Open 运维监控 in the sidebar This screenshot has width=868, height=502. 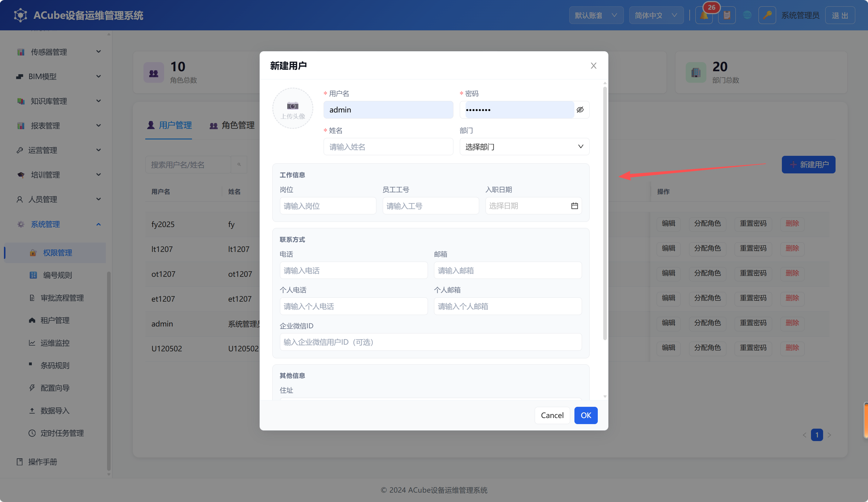coord(55,343)
